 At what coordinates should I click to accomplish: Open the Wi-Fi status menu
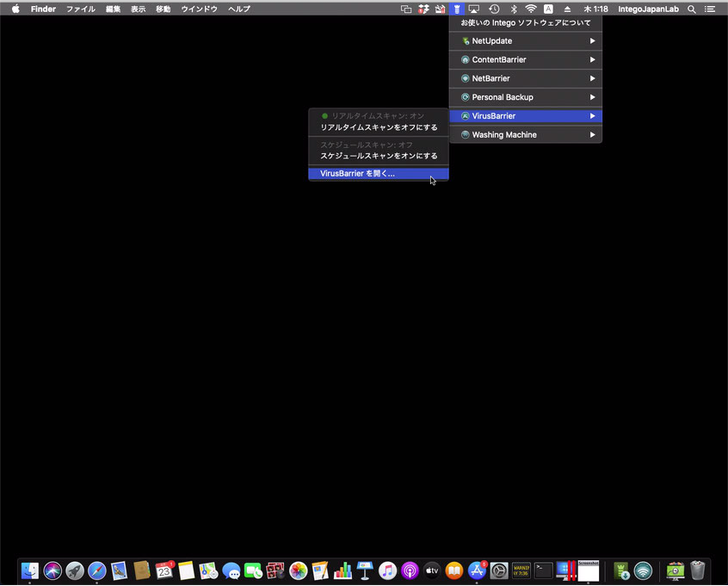(531, 9)
